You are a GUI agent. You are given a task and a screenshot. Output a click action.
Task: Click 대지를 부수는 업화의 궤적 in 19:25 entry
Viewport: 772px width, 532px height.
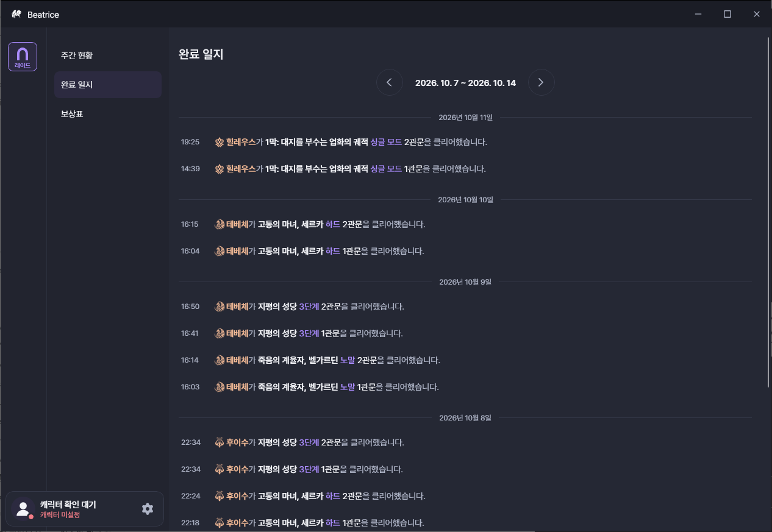coord(324,142)
